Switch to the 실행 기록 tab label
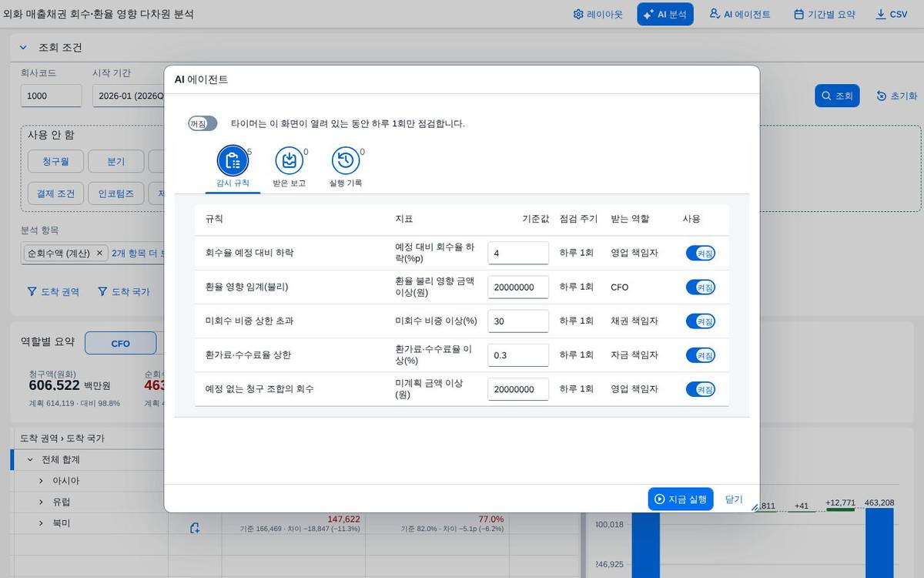The height and width of the screenshot is (578, 924). tap(346, 183)
